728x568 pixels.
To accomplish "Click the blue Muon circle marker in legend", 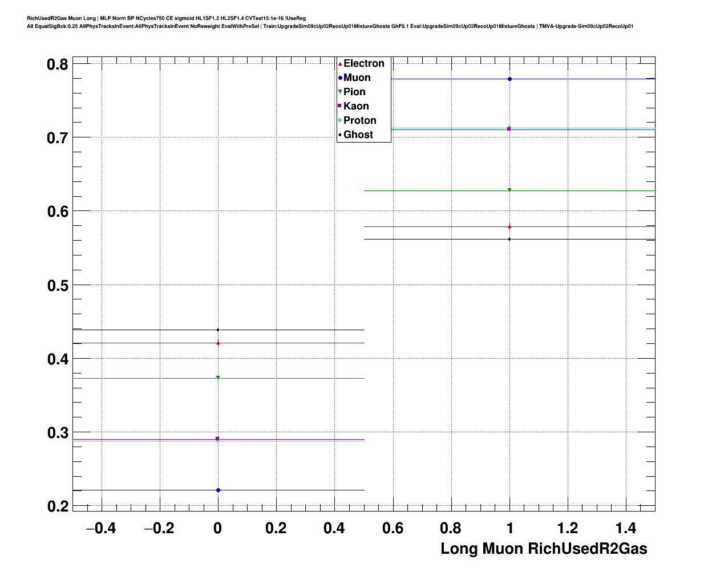I will pos(340,78).
